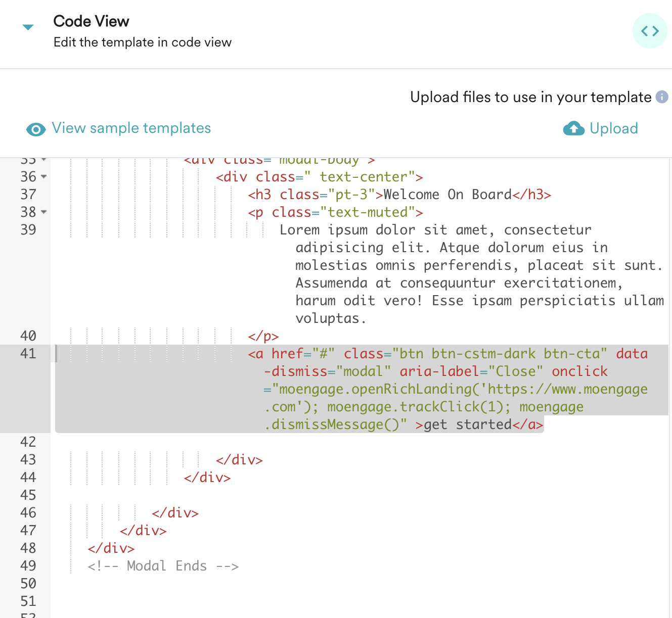Image resolution: width=672 pixels, height=618 pixels.
Task: Fold code at line 35 arrow
Action: click(x=44, y=160)
